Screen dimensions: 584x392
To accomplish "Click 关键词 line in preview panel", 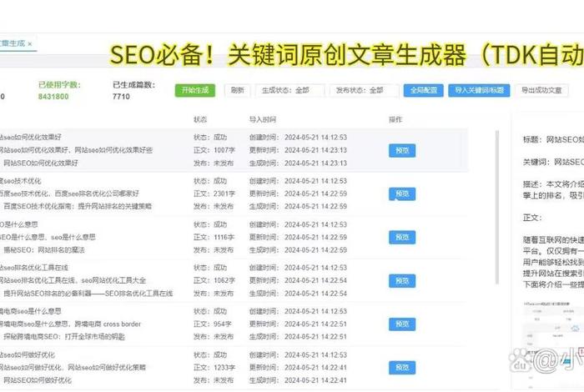I will click(x=553, y=162).
